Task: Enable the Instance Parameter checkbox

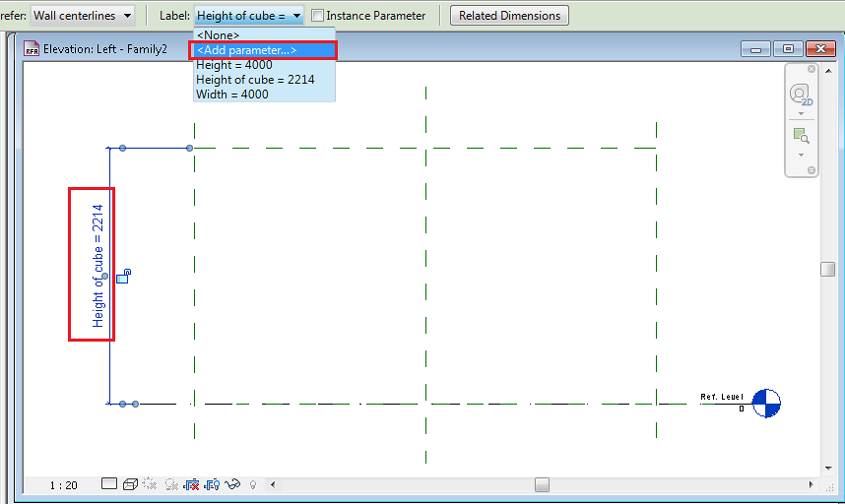Action: (x=317, y=16)
